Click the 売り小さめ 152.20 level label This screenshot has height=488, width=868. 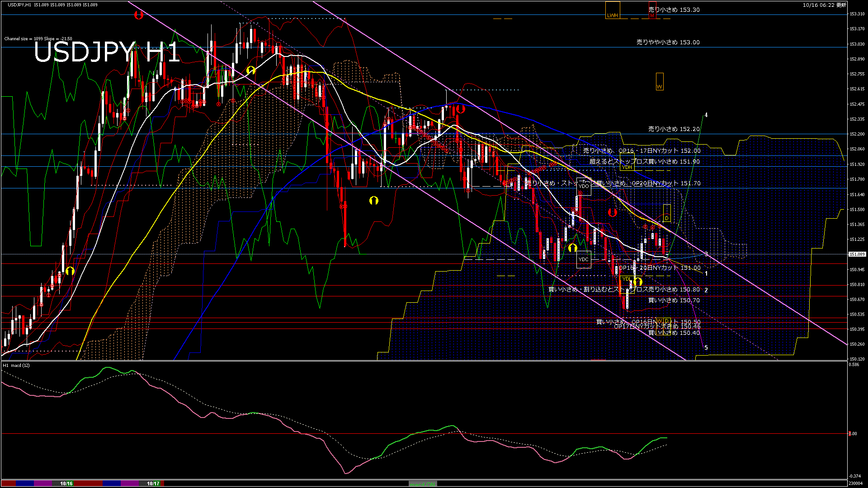pyautogui.click(x=674, y=129)
